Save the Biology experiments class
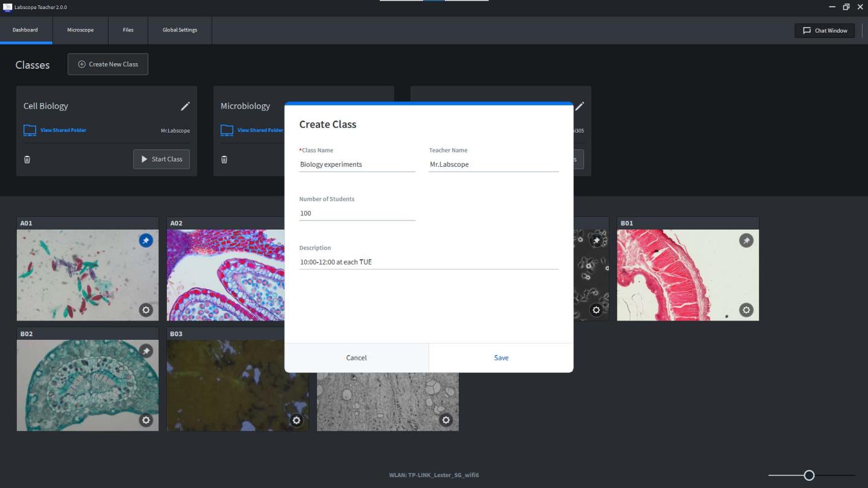 click(x=501, y=357)
